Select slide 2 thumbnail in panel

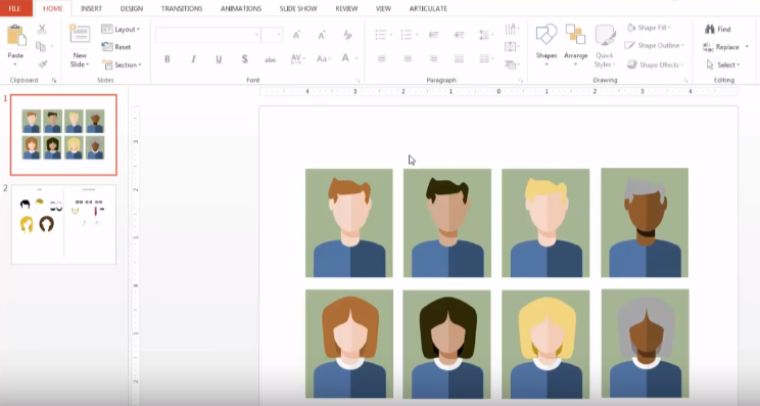[x=64, y=222]
